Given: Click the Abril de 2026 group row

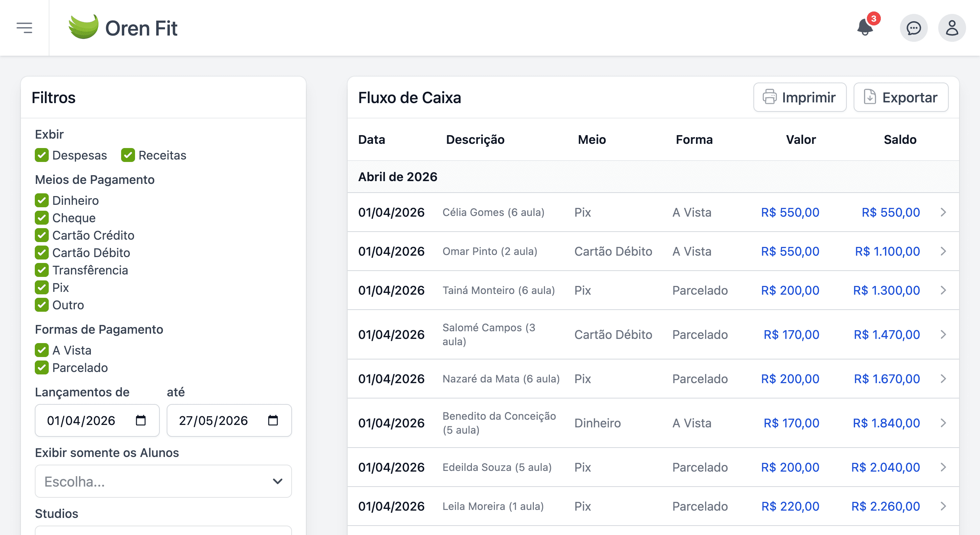Looking at the screenshot, I should 653,177.
